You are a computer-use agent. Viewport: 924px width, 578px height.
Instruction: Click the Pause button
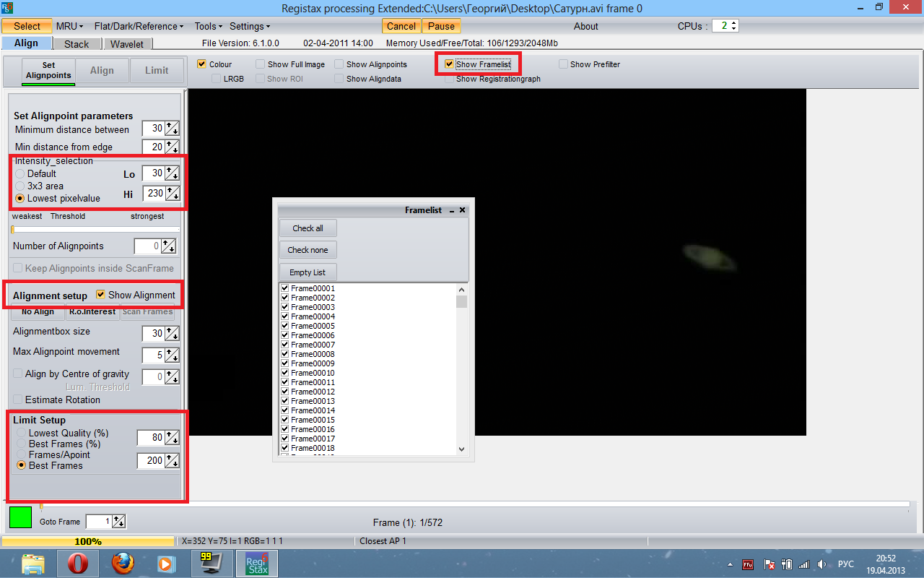(441, 26)
